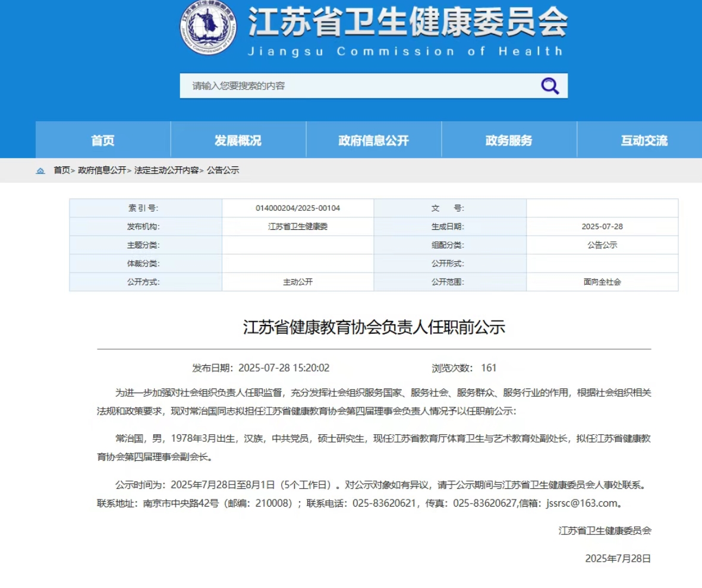Click the 浏览次数 view count 161

point(489,368)
